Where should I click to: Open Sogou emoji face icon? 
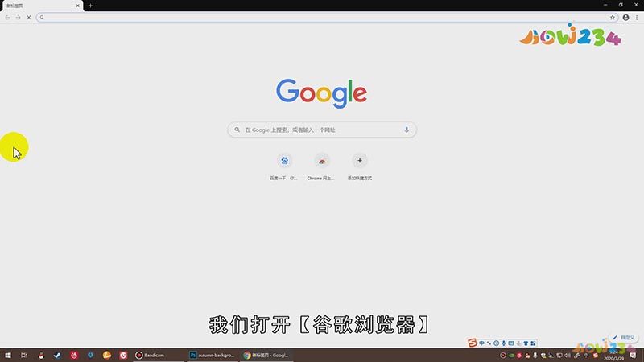tap(496, 343)
